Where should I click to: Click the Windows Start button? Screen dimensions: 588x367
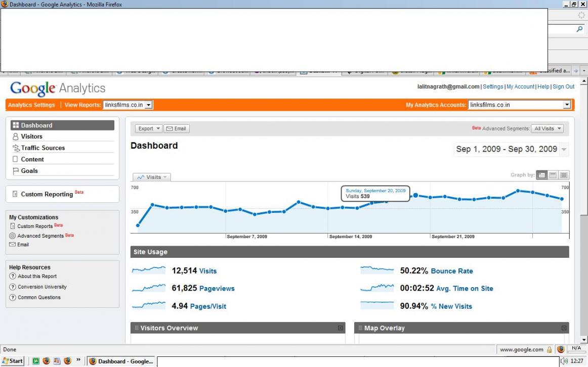pyautogui.click(x=12, y=361)
